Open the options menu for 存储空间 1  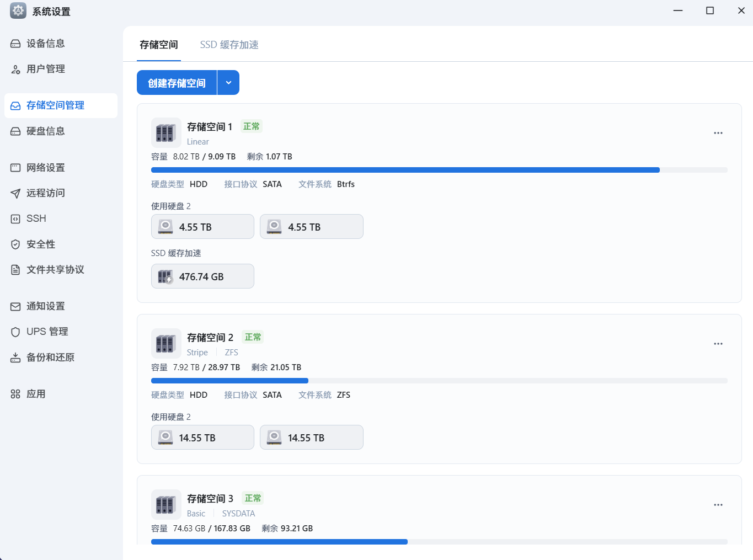(718, 132)
